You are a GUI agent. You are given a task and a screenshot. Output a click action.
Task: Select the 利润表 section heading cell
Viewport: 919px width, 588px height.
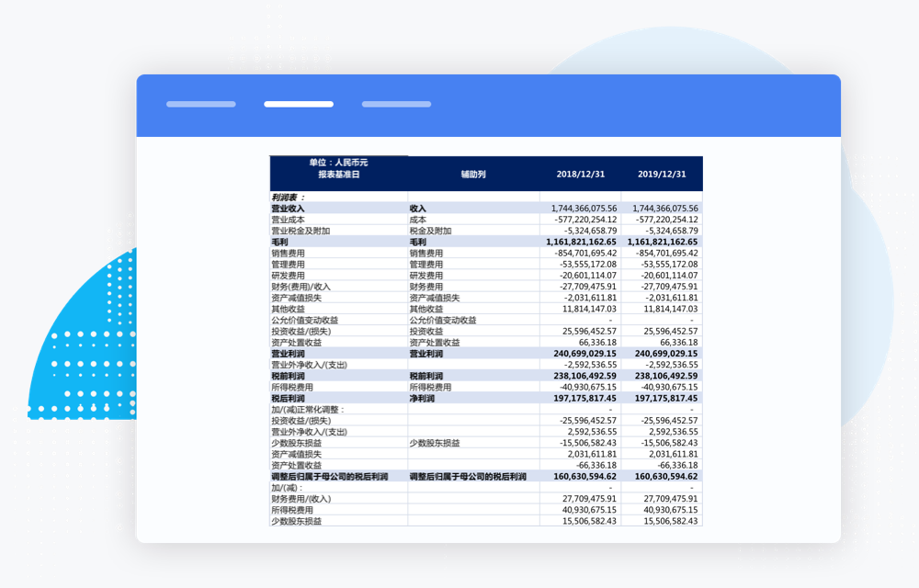click(288, 197)
